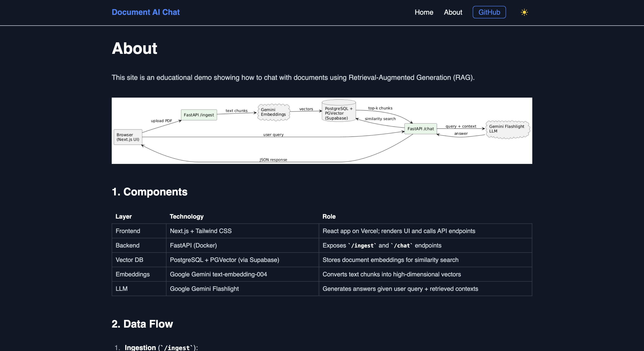The image size is (644, 351).
Task: Select the Frontend table row cell
Action: click(x=128, y=231)
